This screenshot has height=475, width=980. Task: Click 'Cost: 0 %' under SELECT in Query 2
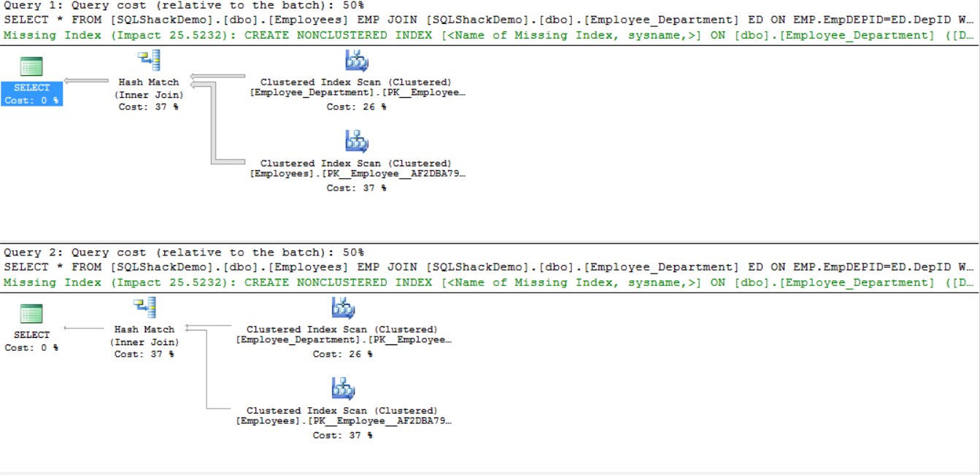tap(31, 348)
